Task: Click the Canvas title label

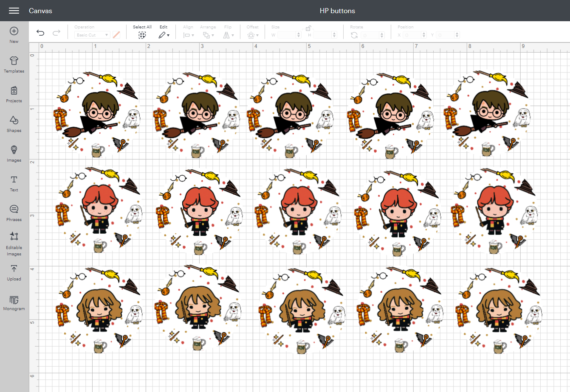Action: pos(40,11)
